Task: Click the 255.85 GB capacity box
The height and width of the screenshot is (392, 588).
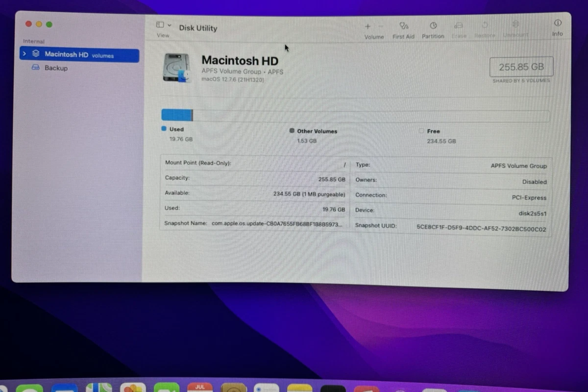Action: point(521,67)
